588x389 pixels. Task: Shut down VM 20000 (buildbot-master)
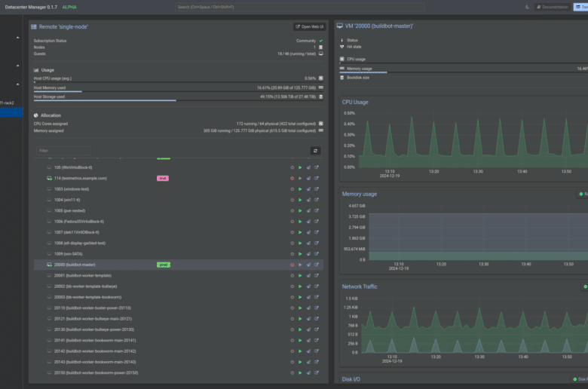tap(292, 265)
